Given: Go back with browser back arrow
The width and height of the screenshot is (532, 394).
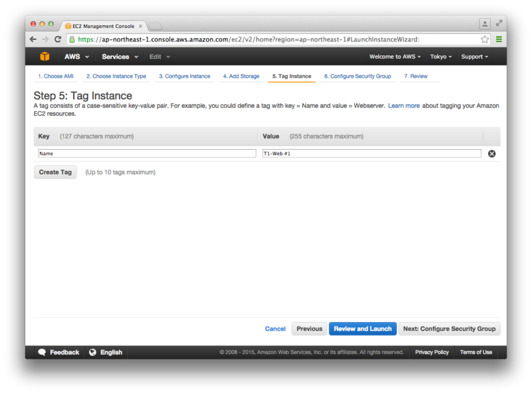Looking at the screenshot, I should click(33, 39).
